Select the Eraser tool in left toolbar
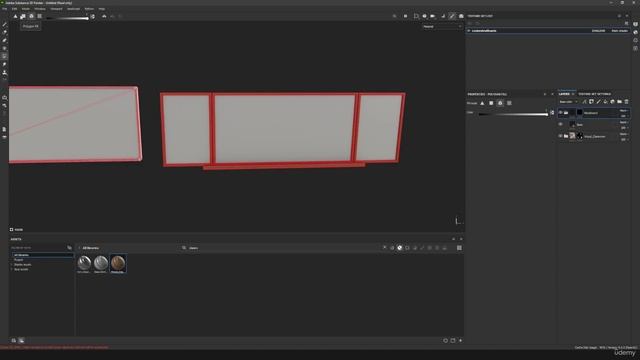The width and height of the screenshot is (640, 360). point(4,32)
